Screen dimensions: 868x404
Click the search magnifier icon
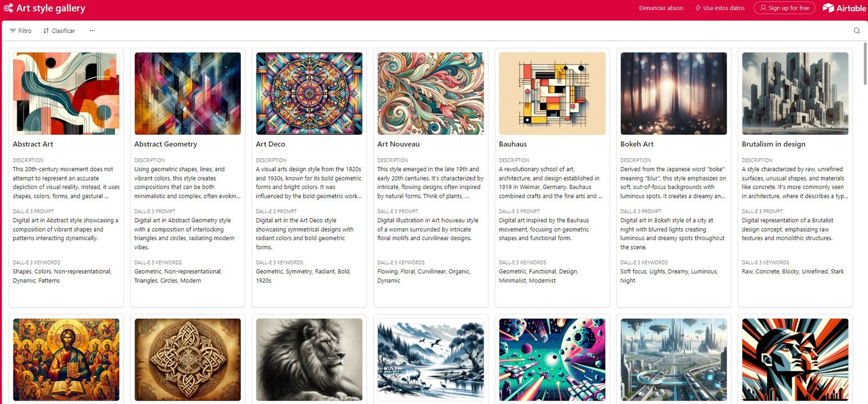(x=857, y=31)
